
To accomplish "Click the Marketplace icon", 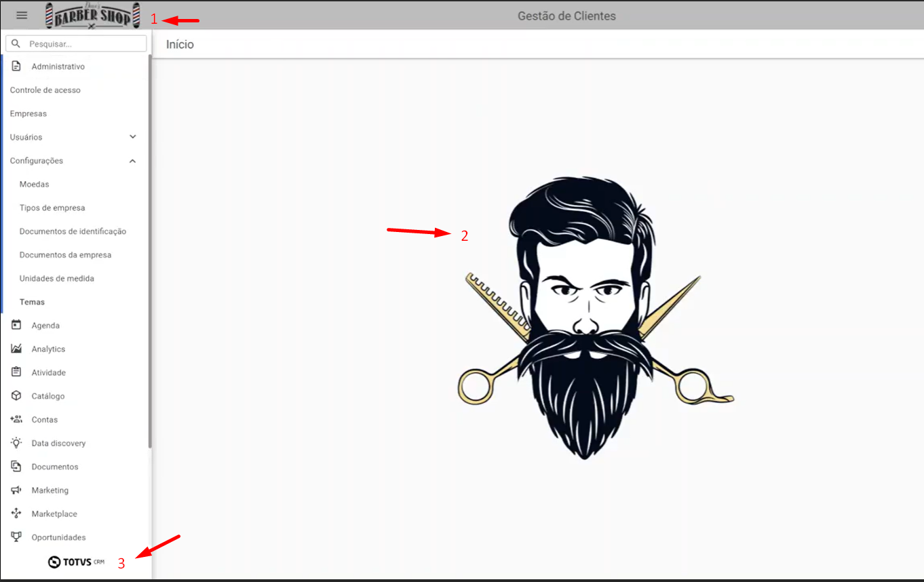I will 16,513.
